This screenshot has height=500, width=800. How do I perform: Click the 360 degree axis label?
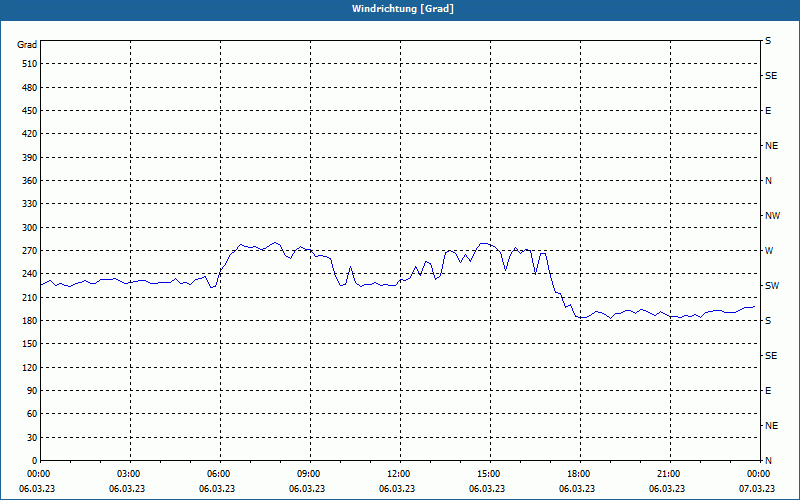coord(29,181)
